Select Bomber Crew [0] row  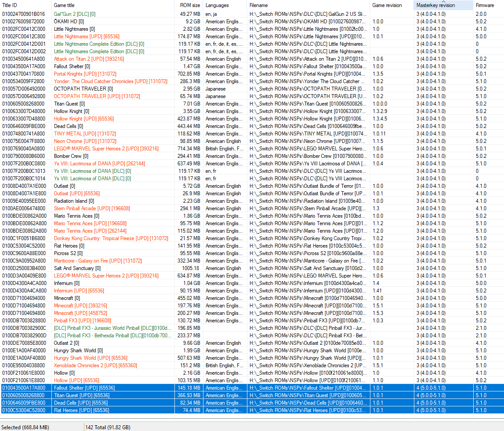[252, 156]
